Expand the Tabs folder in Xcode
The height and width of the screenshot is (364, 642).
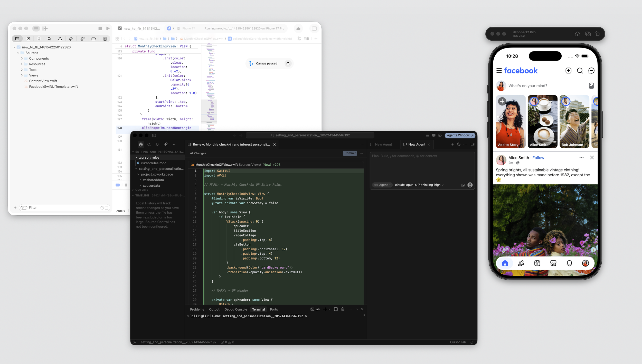tap(22, 70)
